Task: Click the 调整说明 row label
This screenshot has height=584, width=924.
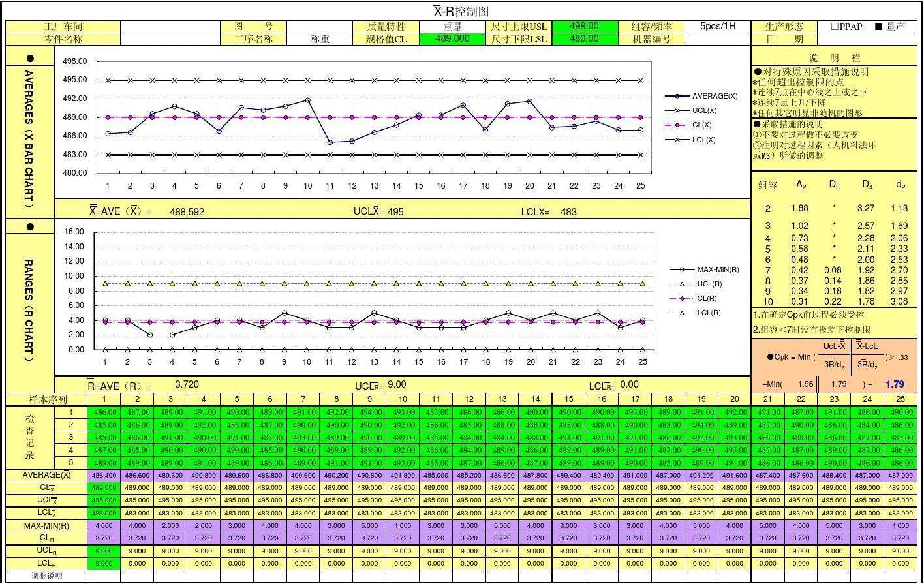Action: pyautogui.click(x=47, y=576)
